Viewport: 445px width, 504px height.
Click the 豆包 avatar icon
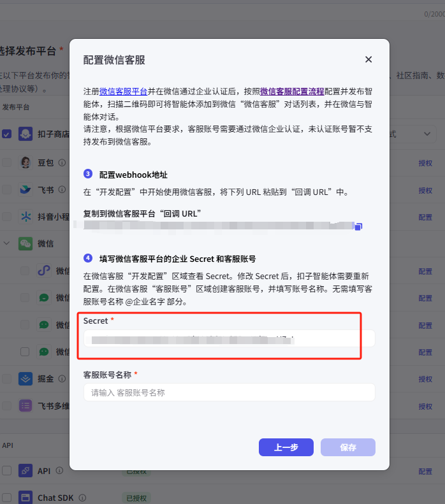pos(26,162)
